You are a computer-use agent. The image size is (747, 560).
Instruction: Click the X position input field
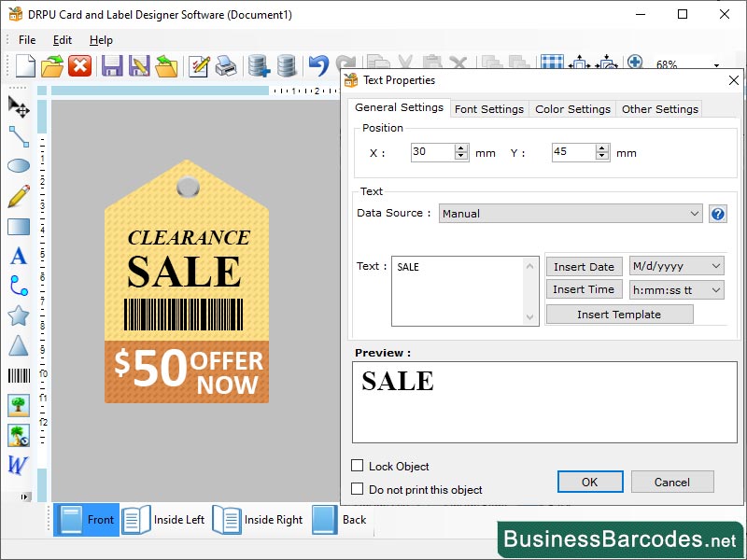point(433,152)
